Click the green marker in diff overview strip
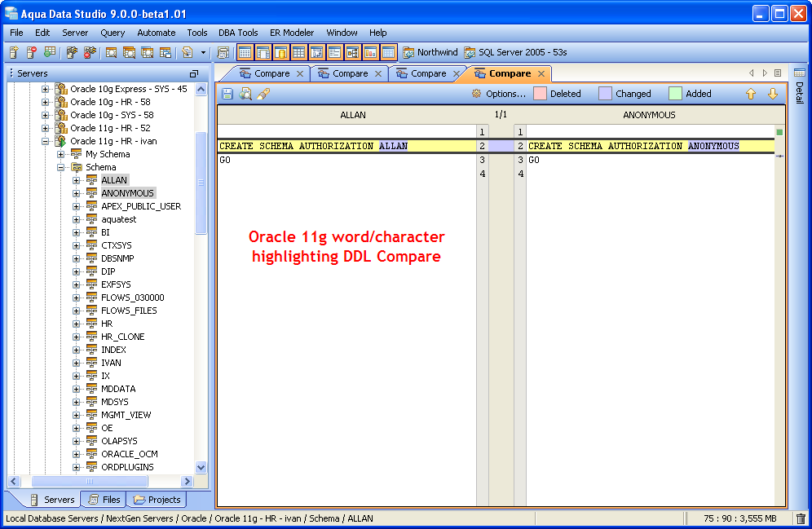This screenshot has height=529, width=812. coord(779,133)
